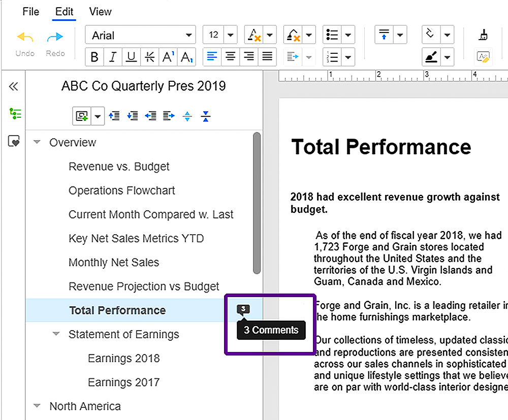Viewport: 508px width, 420px height.
Task: Click the Undo arrow icon
Action: click(25, 38)
